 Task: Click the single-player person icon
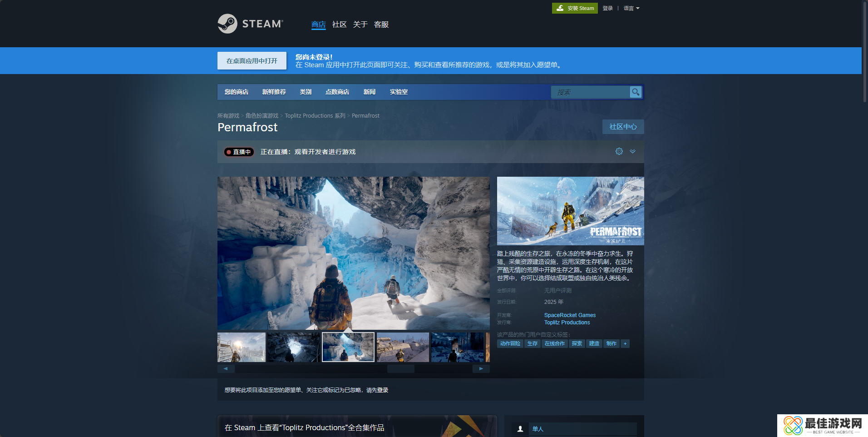tap(520, 429)
